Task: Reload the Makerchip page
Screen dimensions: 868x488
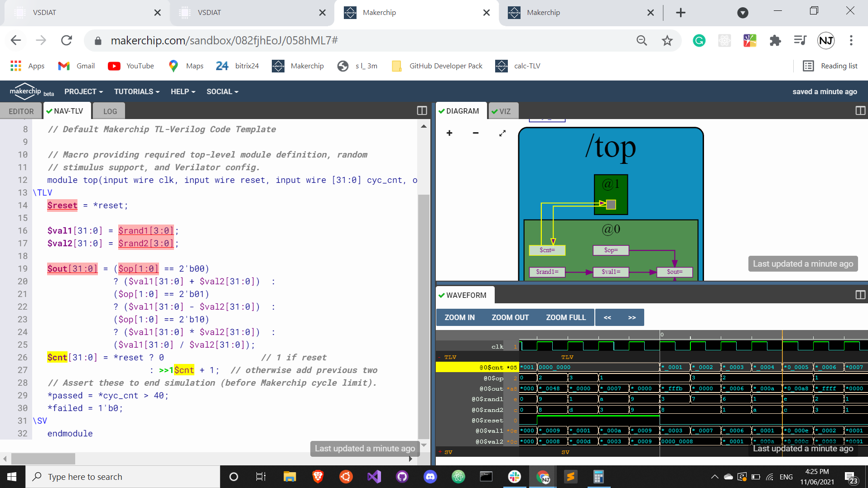Action: pyautogui.click(x=67, y=40)
